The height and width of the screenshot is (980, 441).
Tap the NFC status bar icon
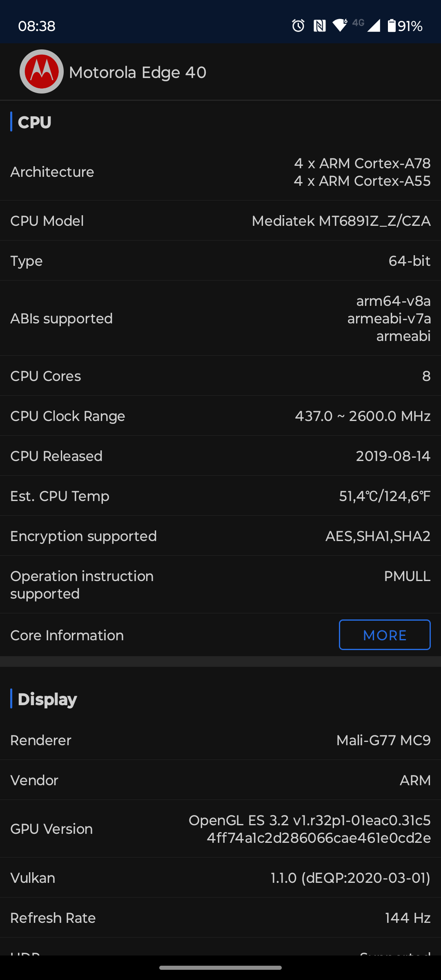click(x=319, y=26)
